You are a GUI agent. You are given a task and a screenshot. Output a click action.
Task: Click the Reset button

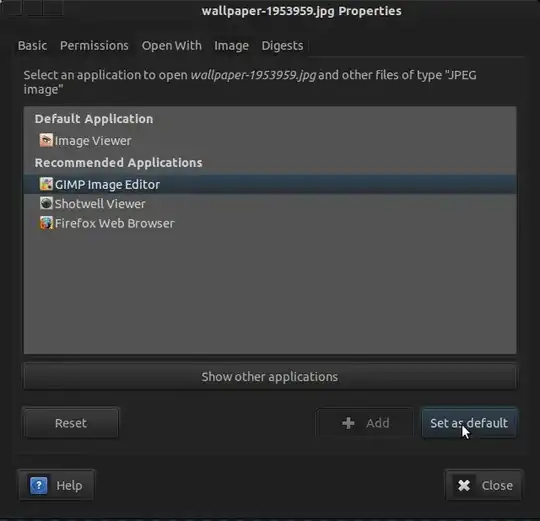pyautogui.click(x=71, y=423)
